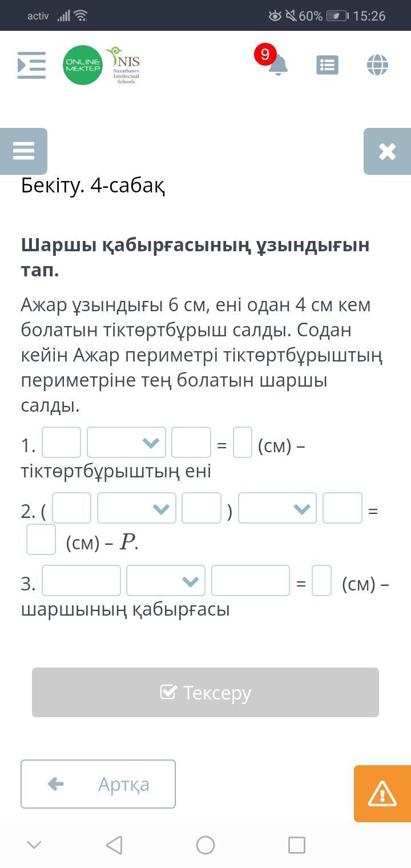This screenshot has height=868, width=411.
Task: Tap the orange warning report icon
Action: pyautogui.click(x=382, y=794)
